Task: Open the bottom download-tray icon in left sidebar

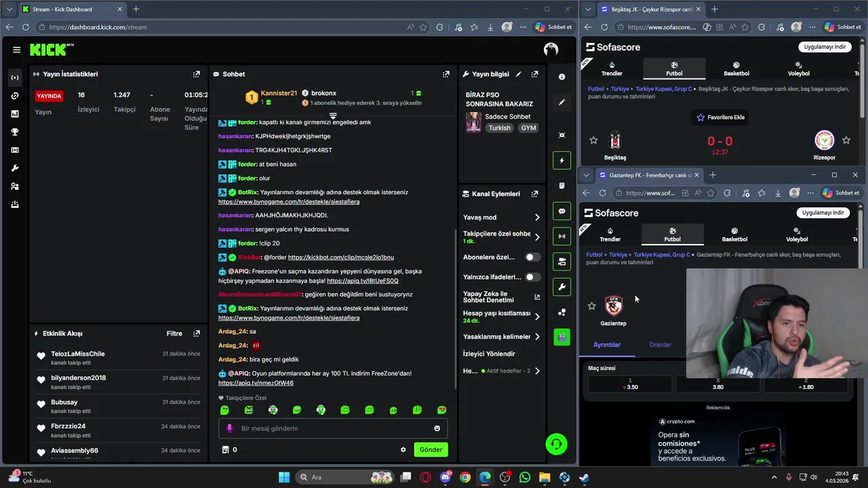Action: pyautogui.click(x=15, y=204)
